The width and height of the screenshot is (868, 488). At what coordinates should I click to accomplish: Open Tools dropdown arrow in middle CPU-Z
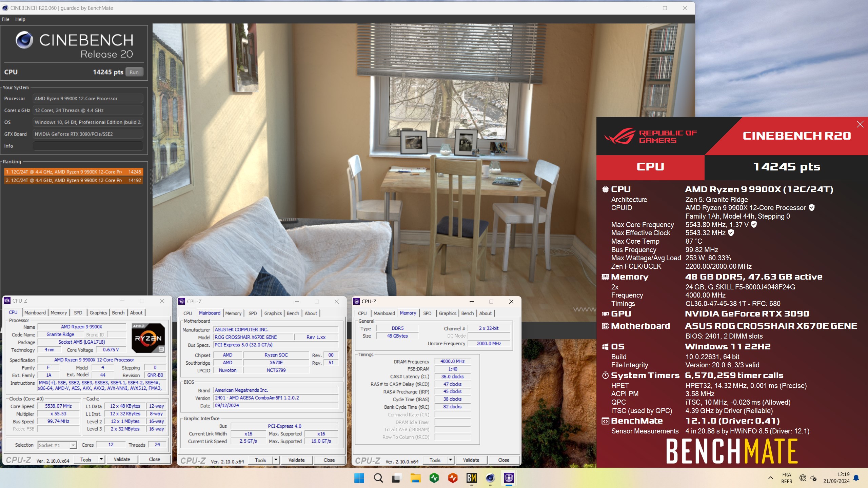click(x=276, y=460)
